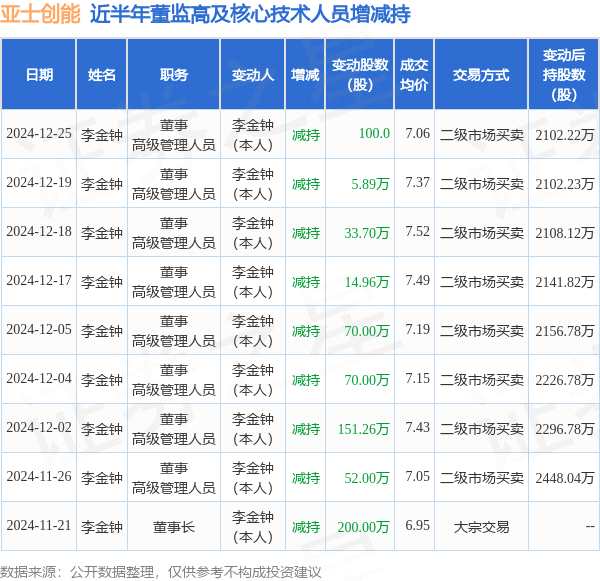Screen dimensions: 600x581
Task: Click the 交易方式 column header
Action: pyautogui.click(x=481, y=75)
